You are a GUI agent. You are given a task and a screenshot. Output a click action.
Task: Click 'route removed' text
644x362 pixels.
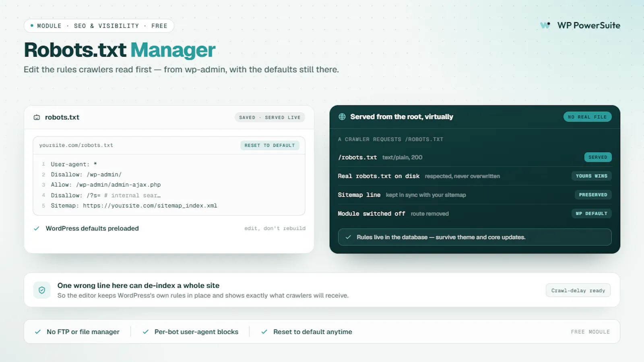[429, 214]
